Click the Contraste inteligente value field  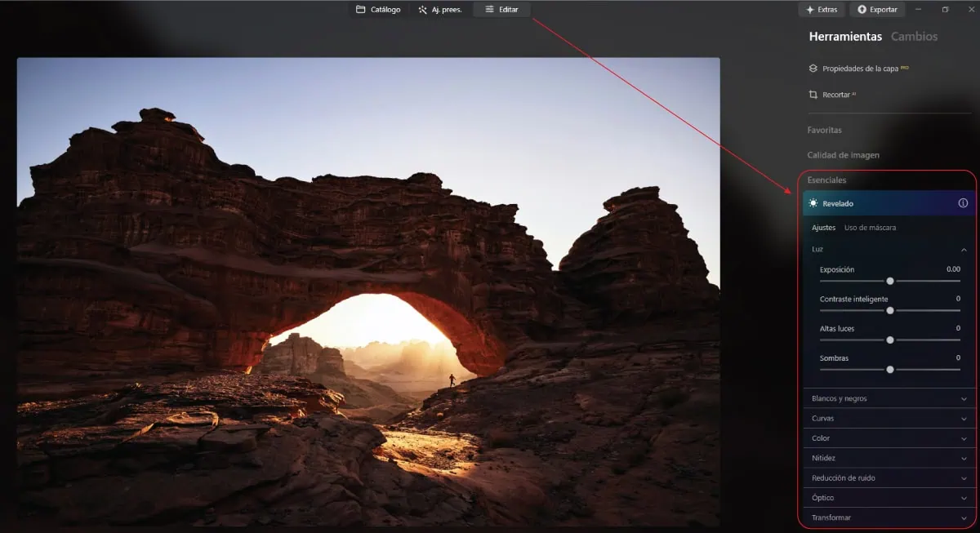point(958,299)
